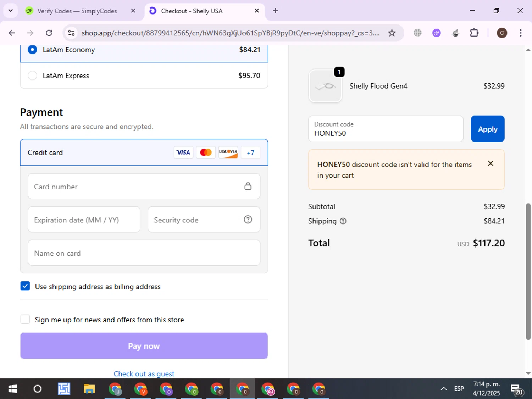Show security code help tooltip
The width and height of the screenshot is (532, 399).
pos(248,220)
